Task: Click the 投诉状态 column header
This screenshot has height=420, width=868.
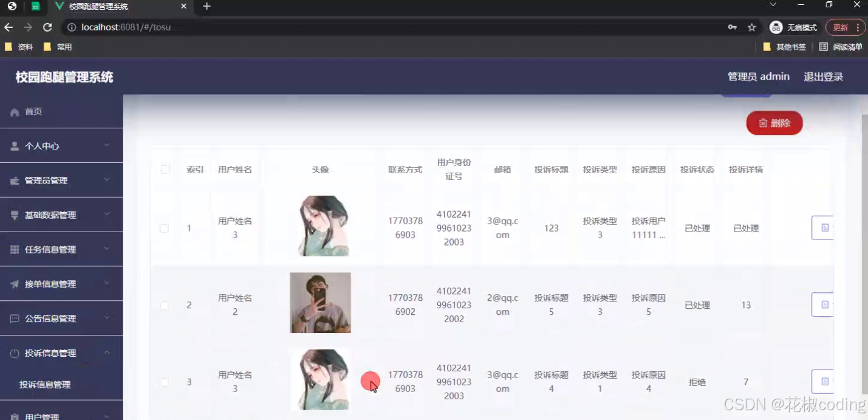Action: coord(697,170)
